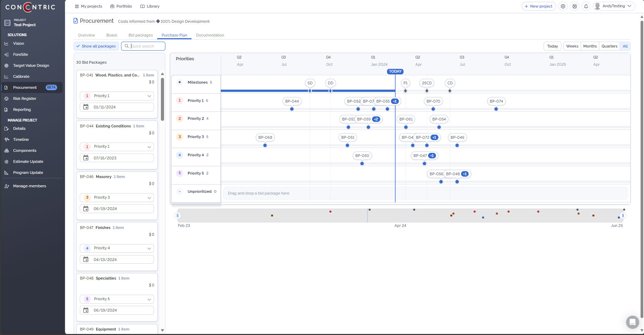Image resolution: width=644 pixels, height=335 pixels.
Task: Open the chat support bubble icon
Action: pyautogui.click(x=632, y=322)
